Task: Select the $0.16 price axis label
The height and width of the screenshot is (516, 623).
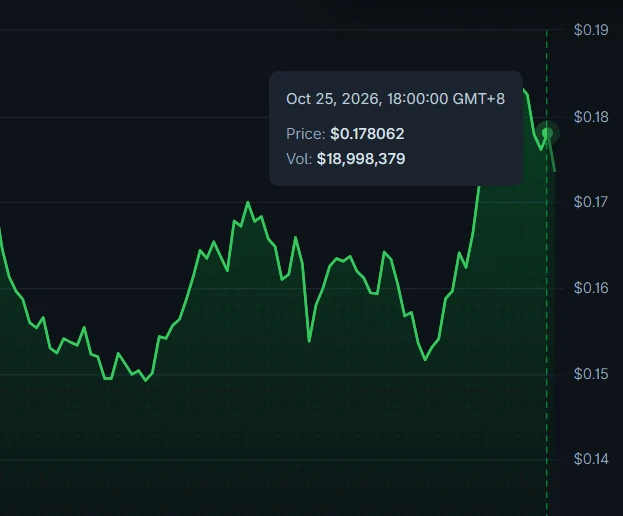Action: 591,288
